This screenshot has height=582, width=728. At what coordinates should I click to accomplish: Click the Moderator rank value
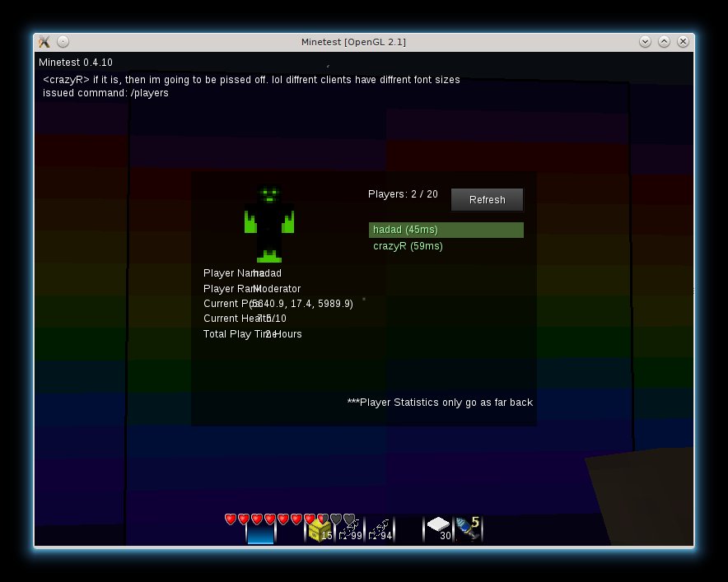pos(278,289)
